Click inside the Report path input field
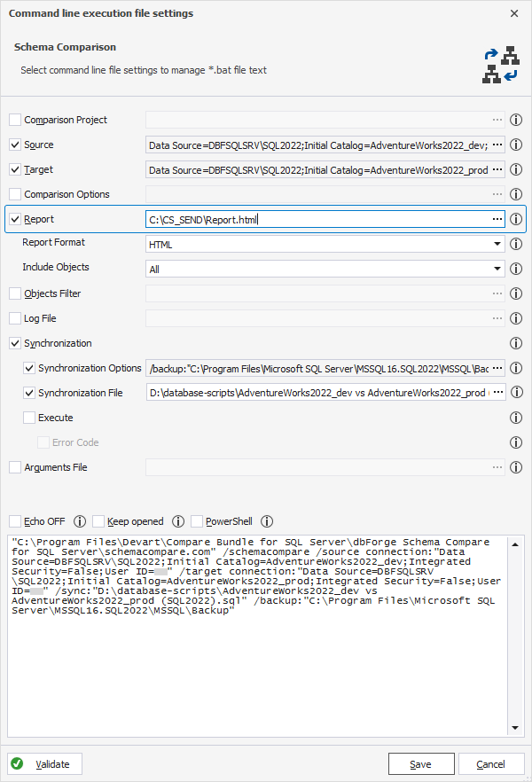 point(318,220)
